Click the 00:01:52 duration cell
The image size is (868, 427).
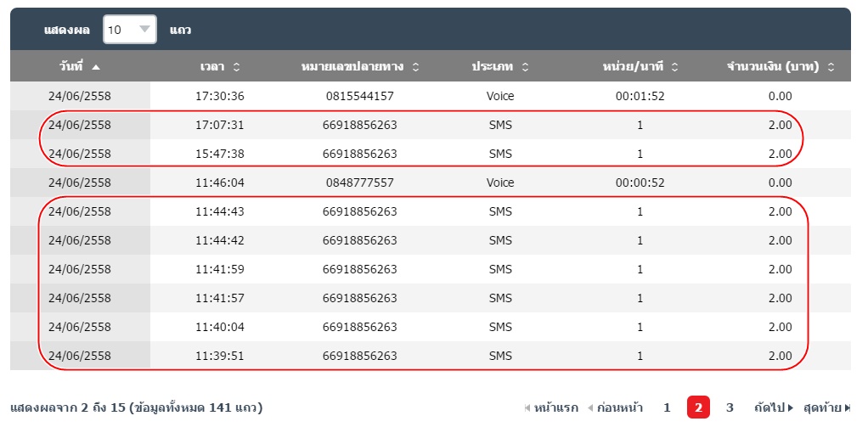coord(640,96)
